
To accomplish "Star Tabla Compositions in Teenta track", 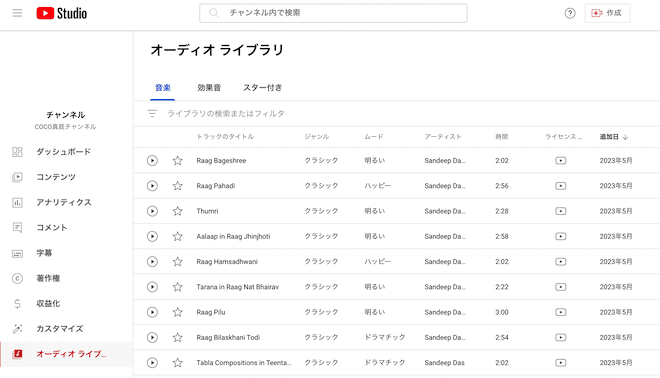I will click(178, 362).
